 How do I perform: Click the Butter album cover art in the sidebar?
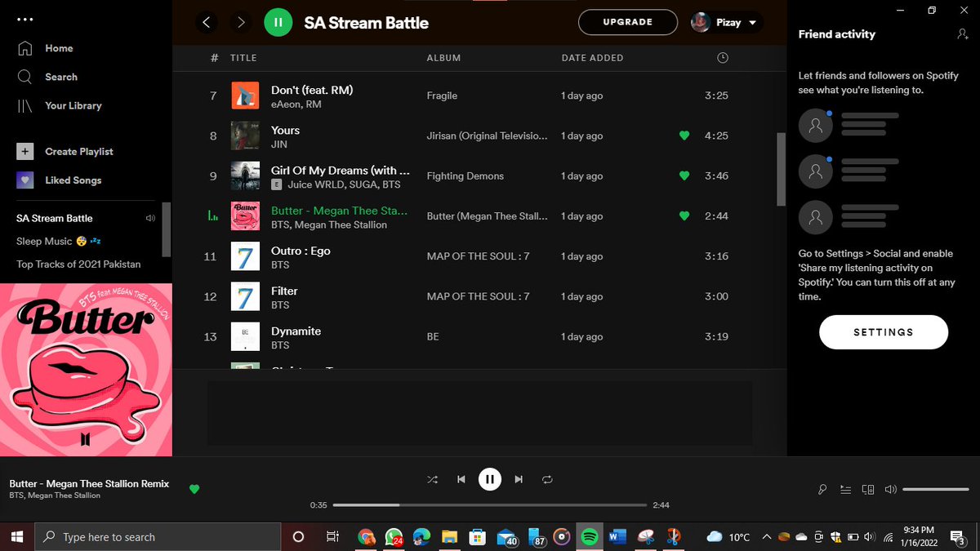86,370
